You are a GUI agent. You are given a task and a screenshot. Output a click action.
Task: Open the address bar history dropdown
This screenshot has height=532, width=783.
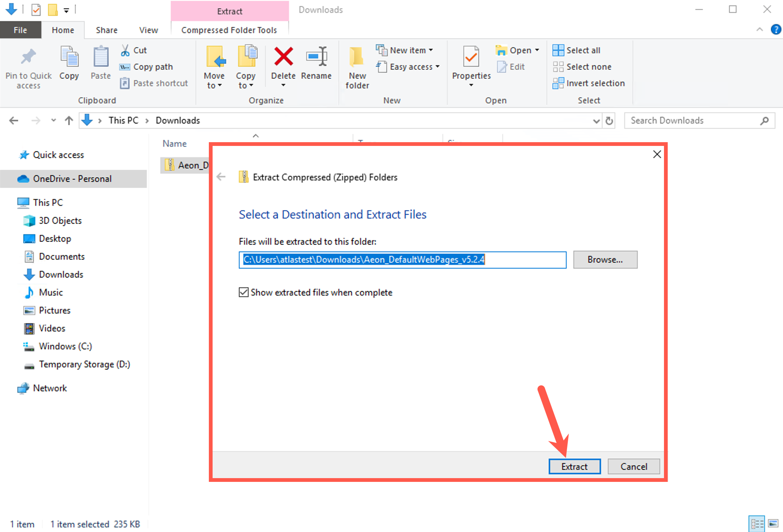(596, 120)
